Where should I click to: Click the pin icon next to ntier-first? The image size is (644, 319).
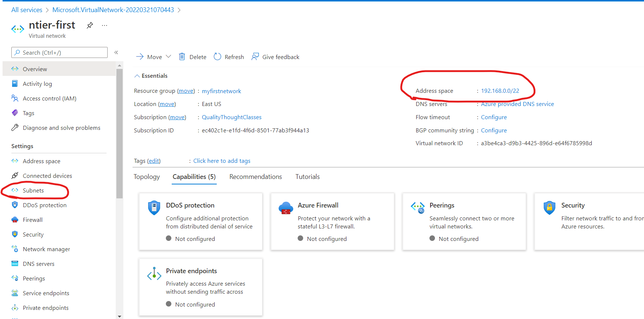pyautogui.click(x=90, y=25)
